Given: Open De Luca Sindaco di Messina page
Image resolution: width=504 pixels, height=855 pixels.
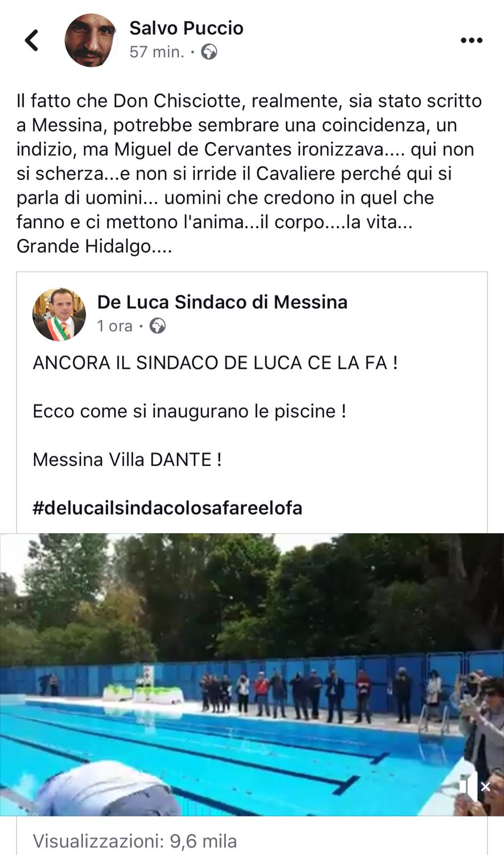Looking at the screenshot, I should 222,302.
